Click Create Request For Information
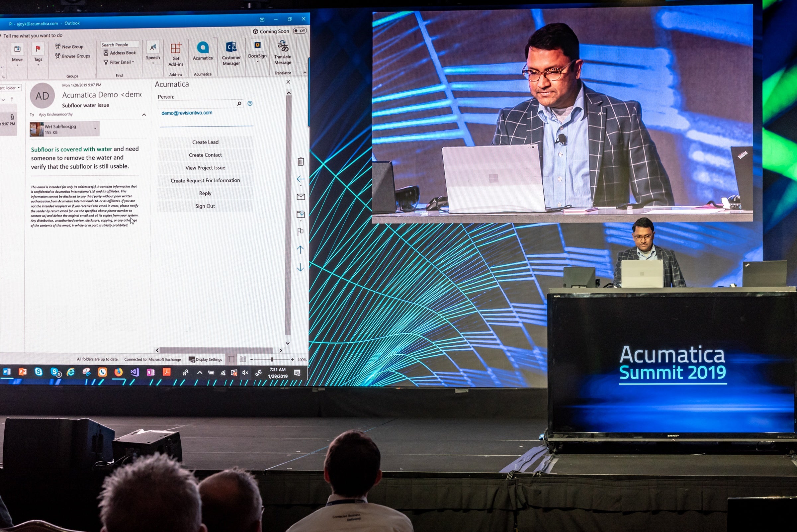Screen dimensions: 797x532 [205, 181]
